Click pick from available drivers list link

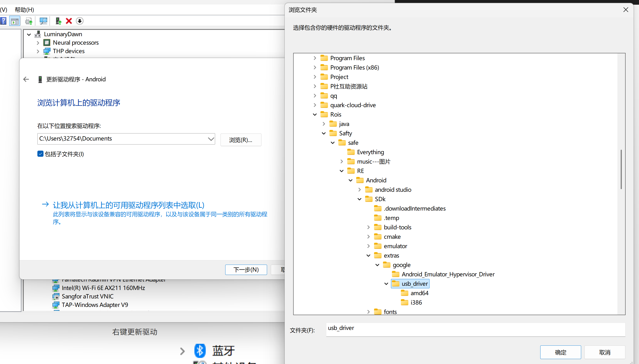coord(129,205)
